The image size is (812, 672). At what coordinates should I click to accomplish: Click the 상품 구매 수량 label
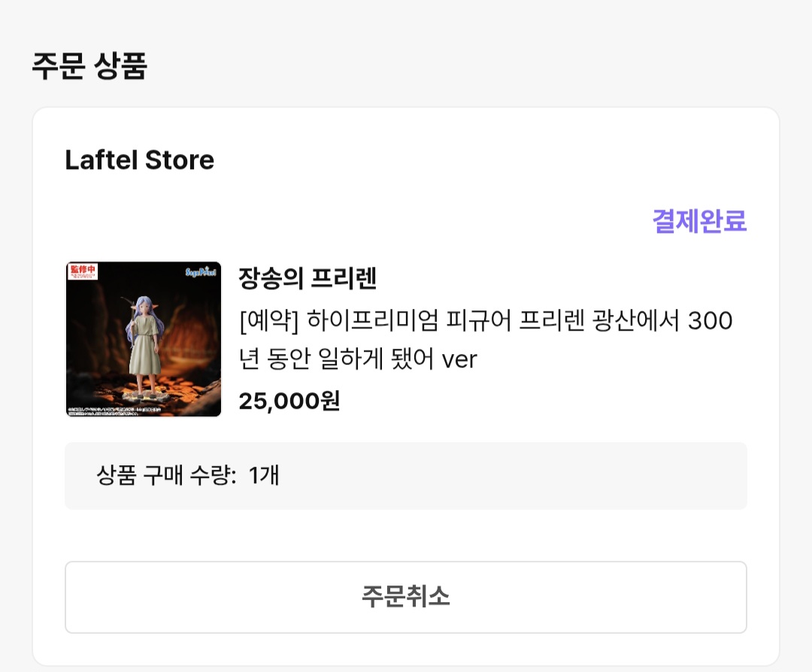coord(166,475)
